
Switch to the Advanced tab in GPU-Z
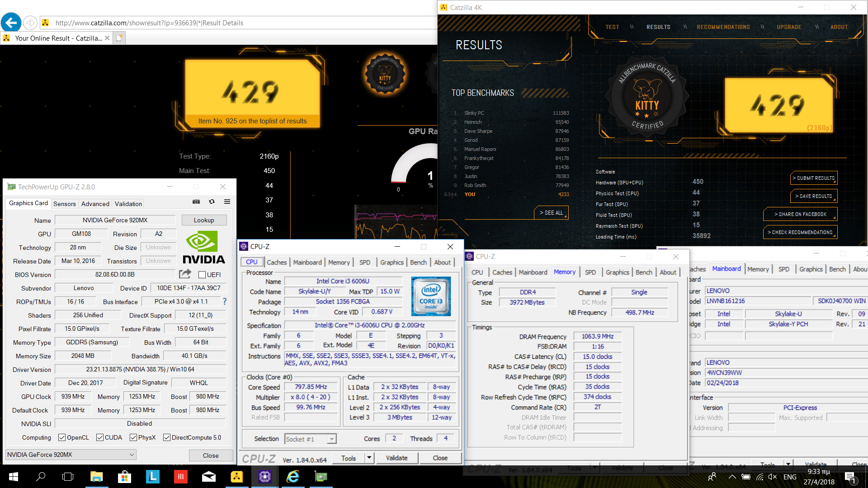[95, 204]
